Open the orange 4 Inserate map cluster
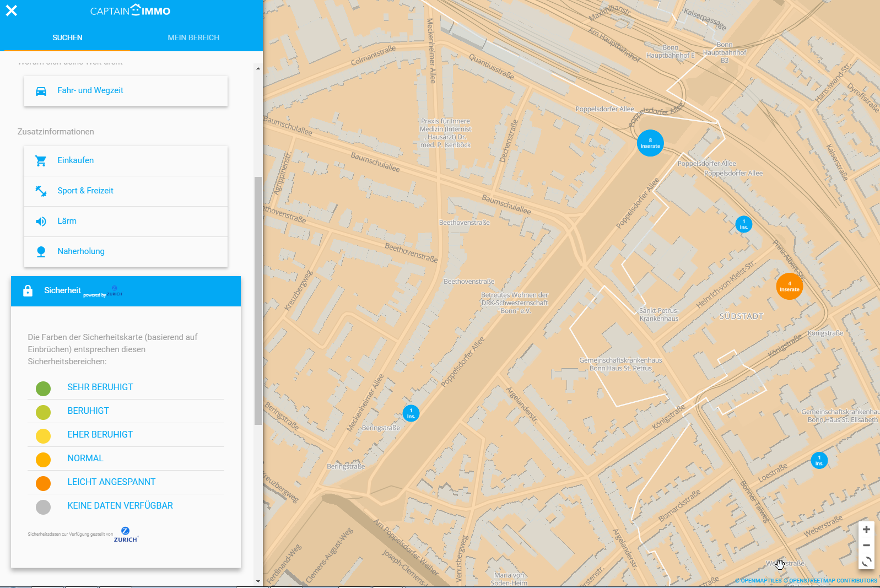Image resolution: width=880 pixels, height=588 pixels. click(x=789, y=287)
